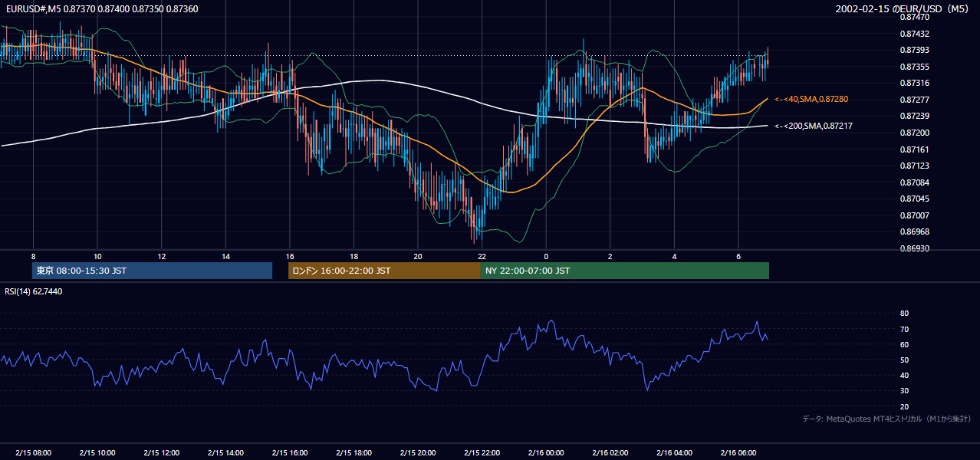This screenshot has height=460, width=980.
Task: Click the RSI 60 level label
Action: (x=904, y=344)
